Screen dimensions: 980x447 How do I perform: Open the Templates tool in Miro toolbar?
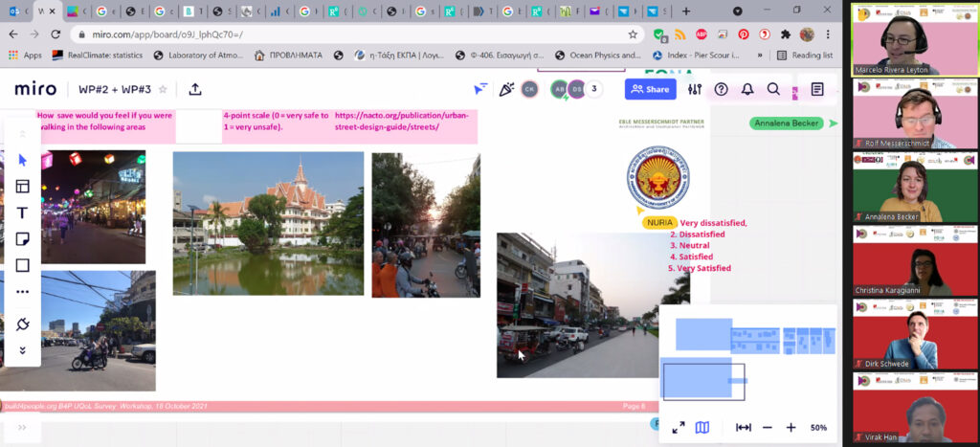click(x=23, y=187)
